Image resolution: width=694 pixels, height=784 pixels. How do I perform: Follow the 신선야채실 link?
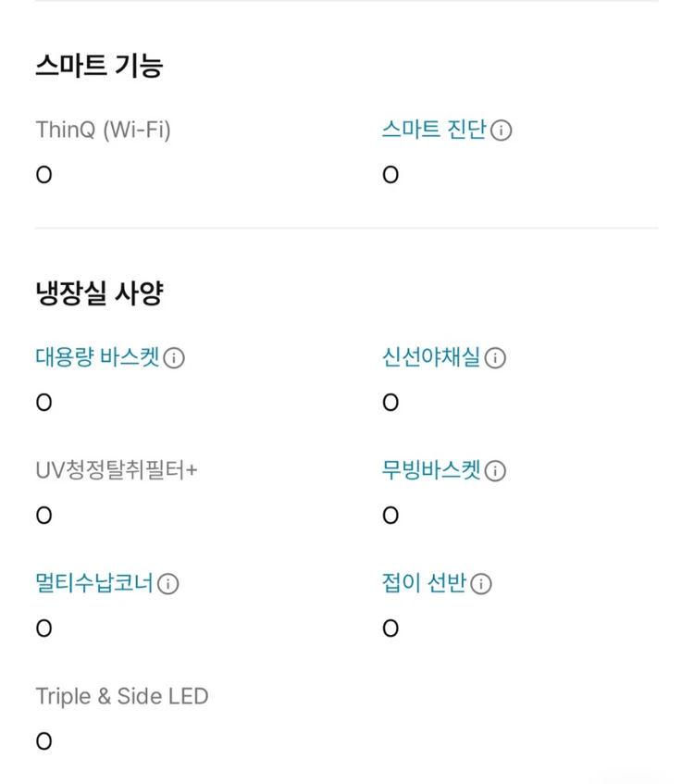tap(431, 357)
